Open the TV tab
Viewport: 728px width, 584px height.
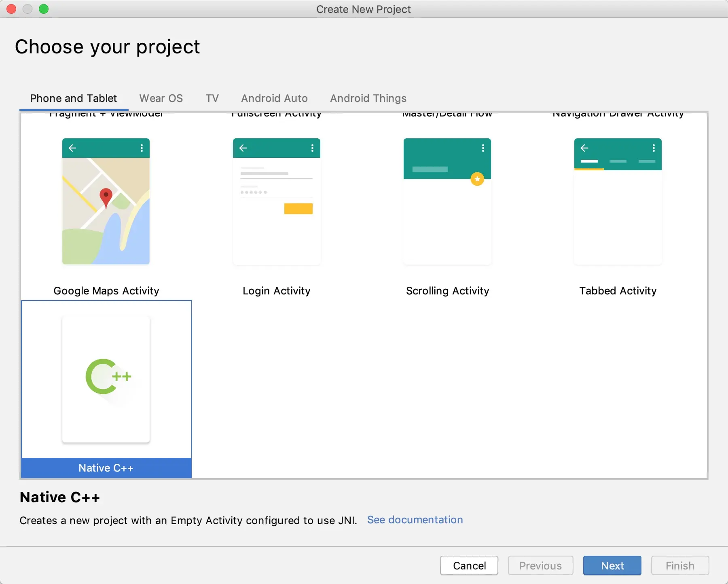coord(212,98)
